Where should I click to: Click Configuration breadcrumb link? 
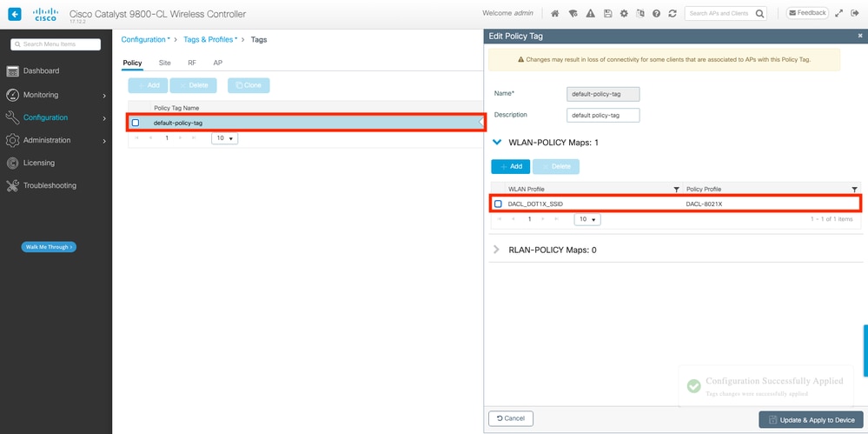coord(143,39)
